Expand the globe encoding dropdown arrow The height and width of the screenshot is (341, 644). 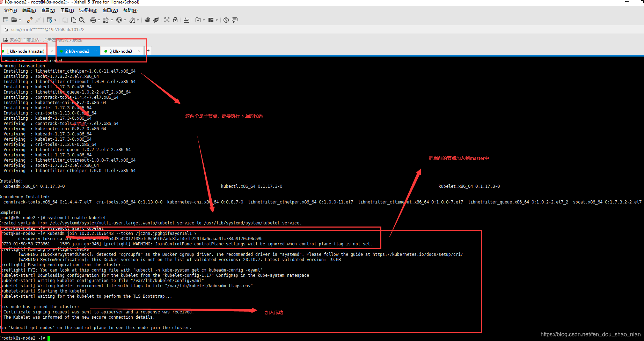click(125, 20)
